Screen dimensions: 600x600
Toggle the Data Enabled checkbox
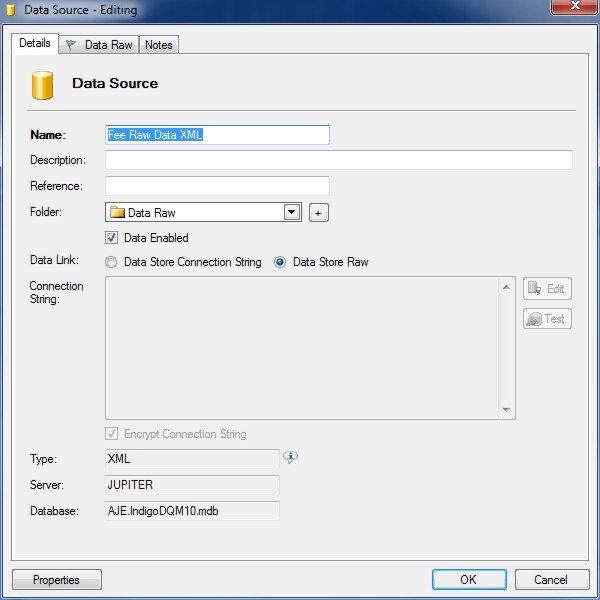(x=112, y=238)
